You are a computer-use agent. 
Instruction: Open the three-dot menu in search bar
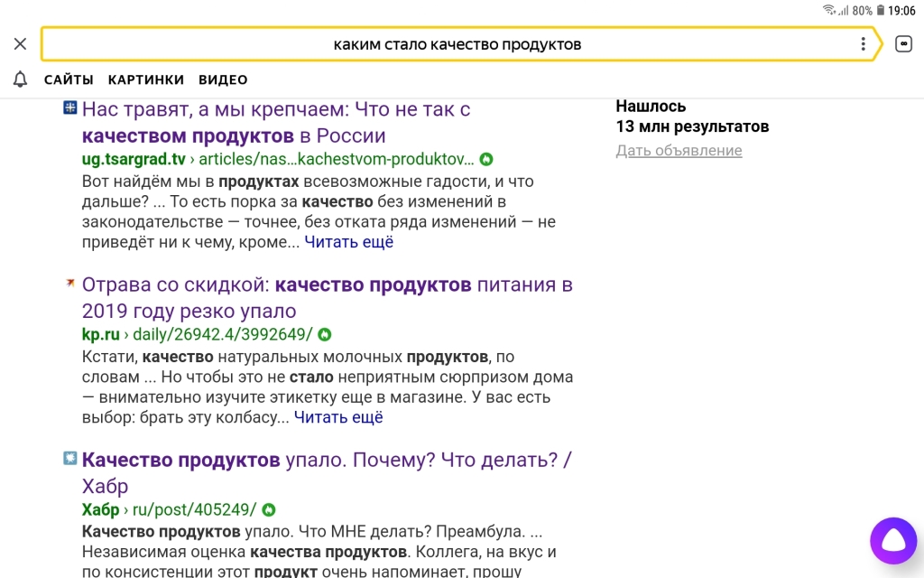point(863,44)
